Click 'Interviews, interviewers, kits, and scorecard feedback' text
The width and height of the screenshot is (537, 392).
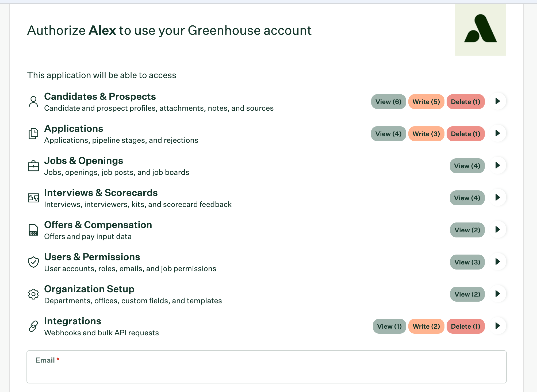[138, 204]
